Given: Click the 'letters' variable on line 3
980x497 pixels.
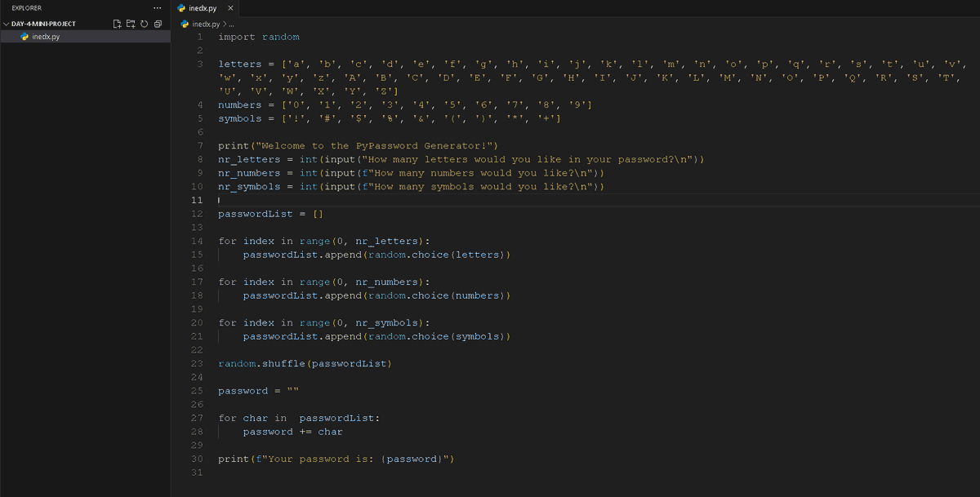Looking at the screenshot, I should 240,64.
